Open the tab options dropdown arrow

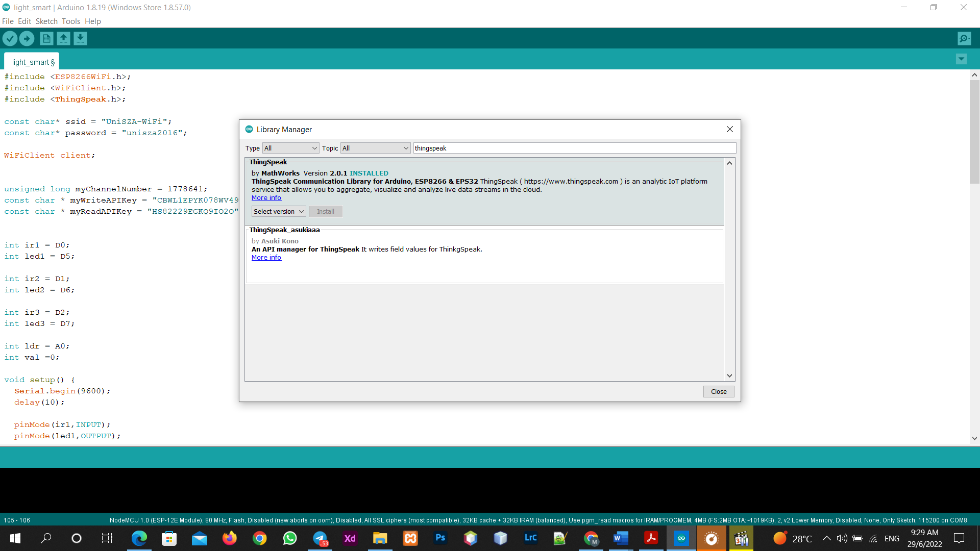point(961,59)
